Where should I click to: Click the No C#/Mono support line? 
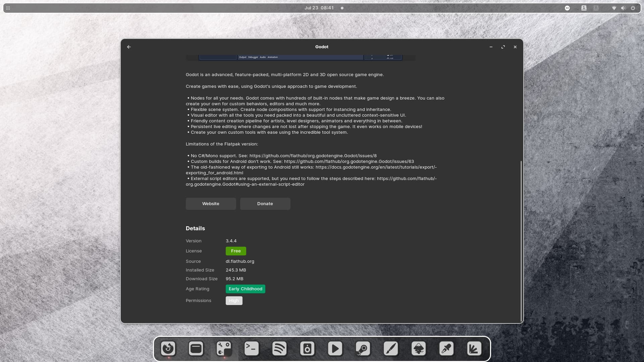pos(282,156)
